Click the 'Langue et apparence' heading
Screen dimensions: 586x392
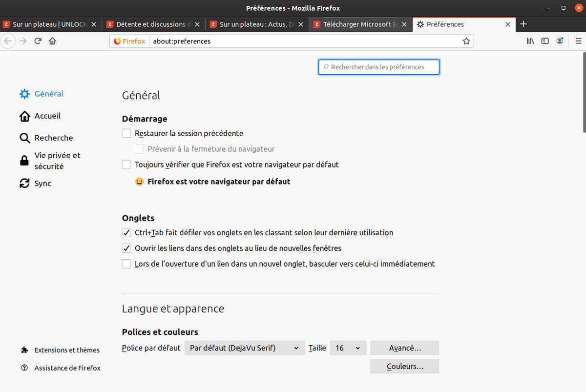[x=173, y=309]
